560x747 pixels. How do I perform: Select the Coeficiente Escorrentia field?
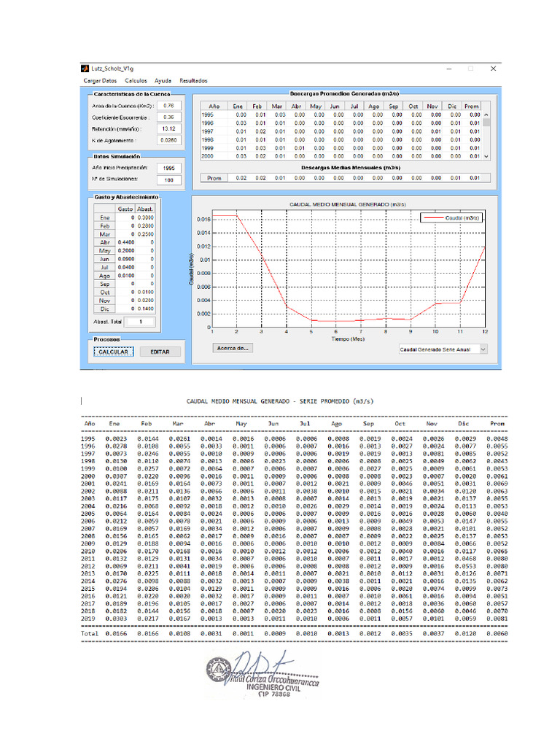point(168,117)
